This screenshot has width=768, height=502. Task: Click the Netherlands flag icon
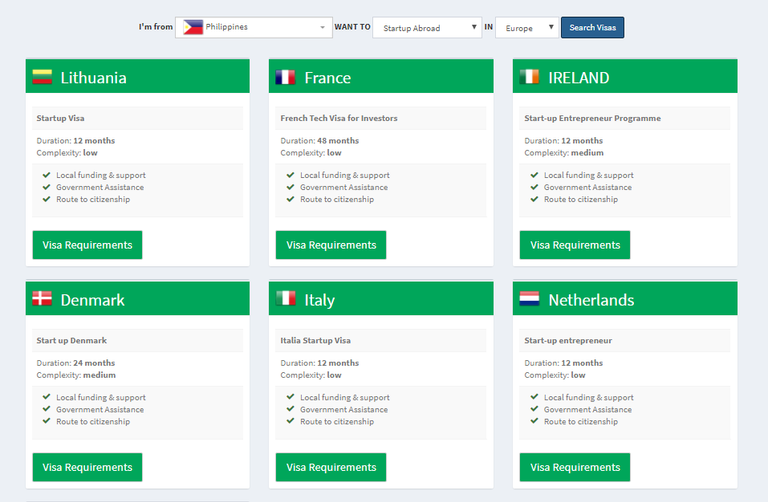click(x=529, y=298)
